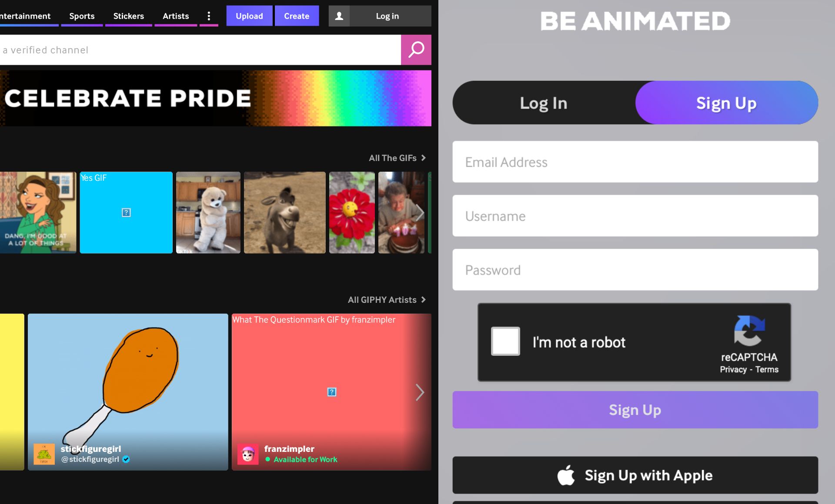The height and width of the screenshot is (504, 835).
Task: Click the broken image icon in Yes GIF
Action: click(x=126, y=212)
